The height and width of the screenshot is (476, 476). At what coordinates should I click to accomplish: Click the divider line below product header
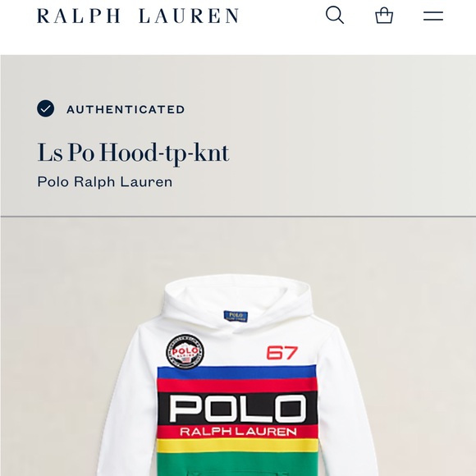pyautogui.click(x=238, y=217)
